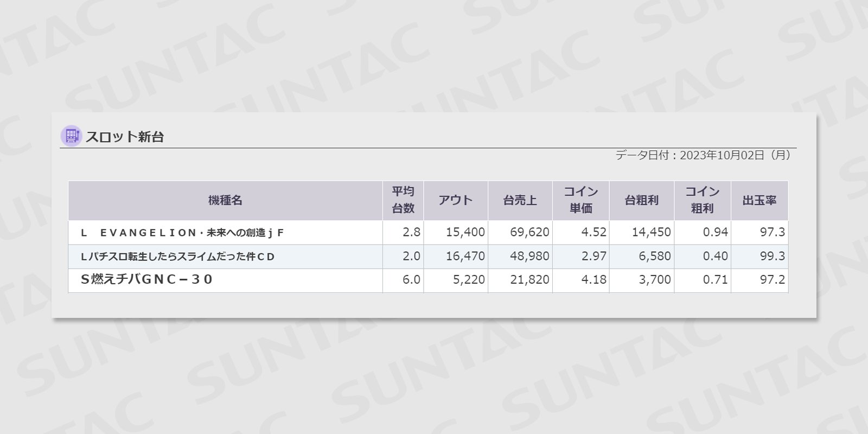868x434 pixels.
Task: Click the コイン粗利 column header
Action: coord(703,200)
